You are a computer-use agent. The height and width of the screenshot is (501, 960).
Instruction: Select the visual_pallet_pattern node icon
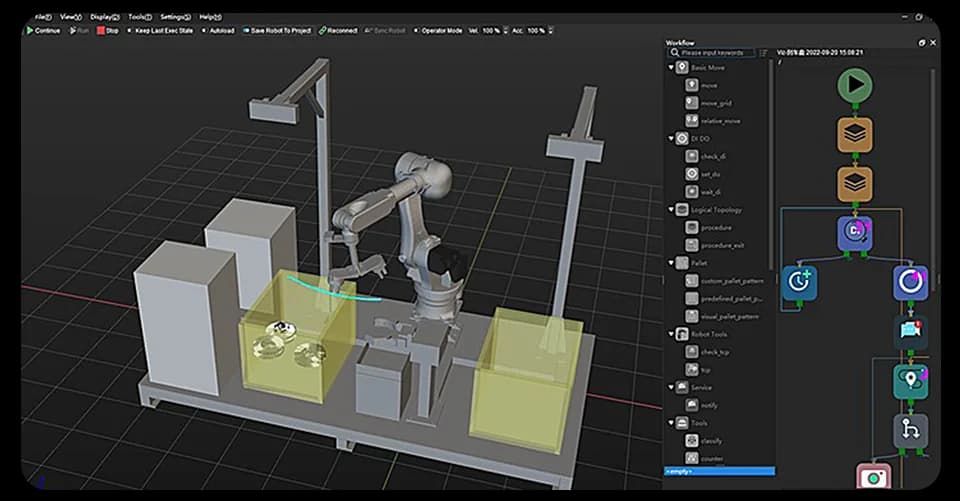click(692, 316)
